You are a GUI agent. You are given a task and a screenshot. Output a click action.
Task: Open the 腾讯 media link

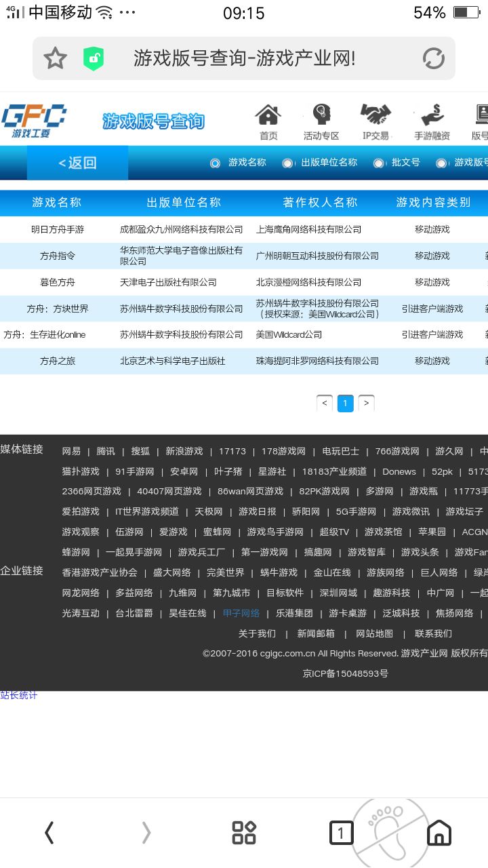click(106, 451)
